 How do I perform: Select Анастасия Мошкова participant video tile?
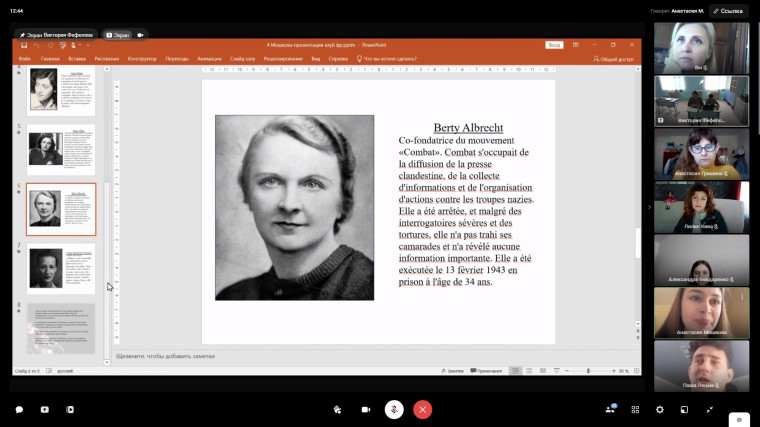pyautogui.click(x=701, y=313)
